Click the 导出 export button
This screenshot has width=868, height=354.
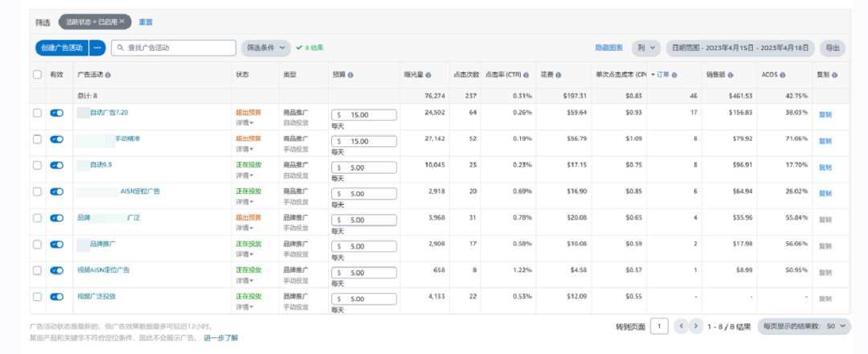click(x=832, y=47)
